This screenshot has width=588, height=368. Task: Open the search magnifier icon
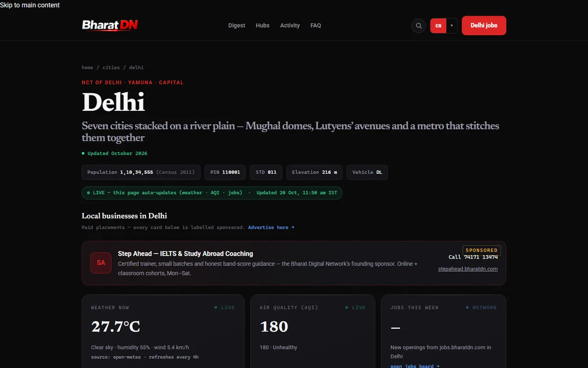418,26
